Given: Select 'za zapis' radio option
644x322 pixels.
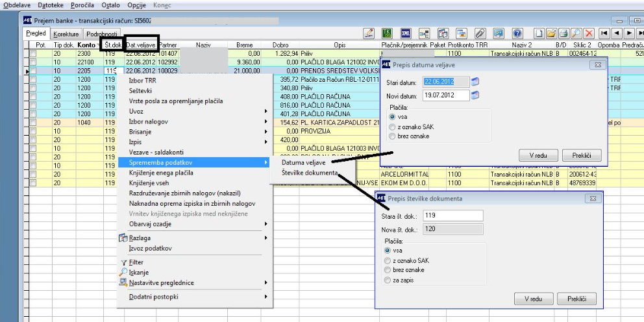Looking at the screenshot, I should point(388,280).
